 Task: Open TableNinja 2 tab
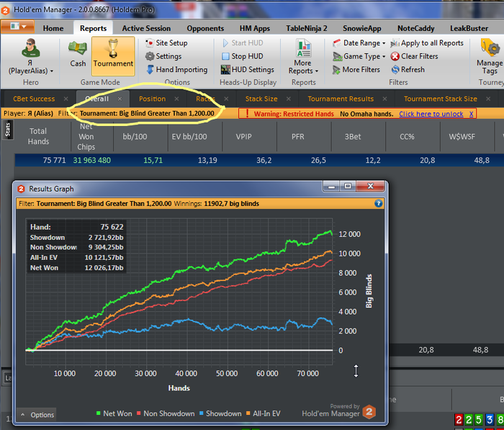pyautogui.click(x=307, y=28)
